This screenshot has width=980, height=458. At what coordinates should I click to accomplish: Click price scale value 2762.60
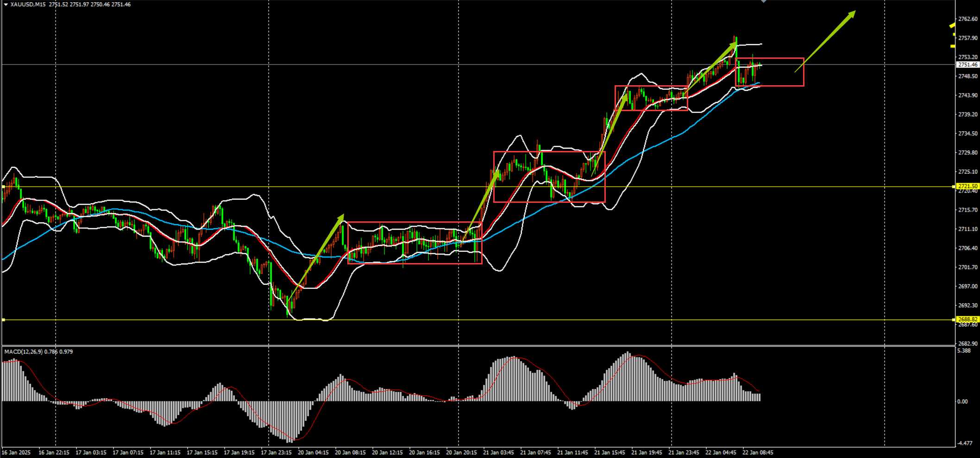[968, 19]
